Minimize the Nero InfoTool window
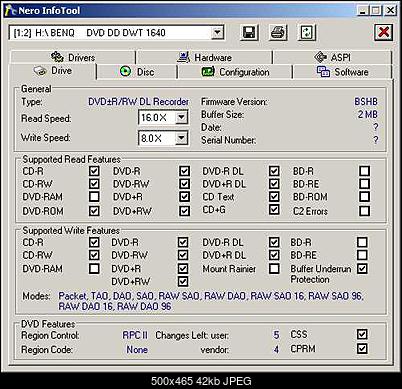402x389 pixels. [x=363, y=10]
